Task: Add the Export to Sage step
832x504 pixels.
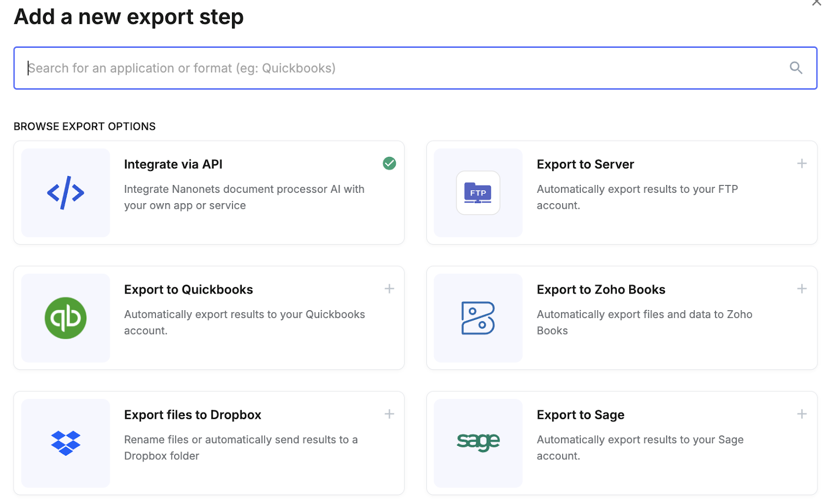Action: [x=801, y=414]
